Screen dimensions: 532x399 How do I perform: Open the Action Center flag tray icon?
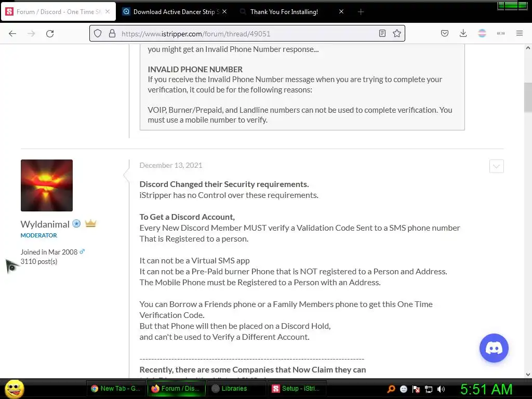click(x=416, y=389)
